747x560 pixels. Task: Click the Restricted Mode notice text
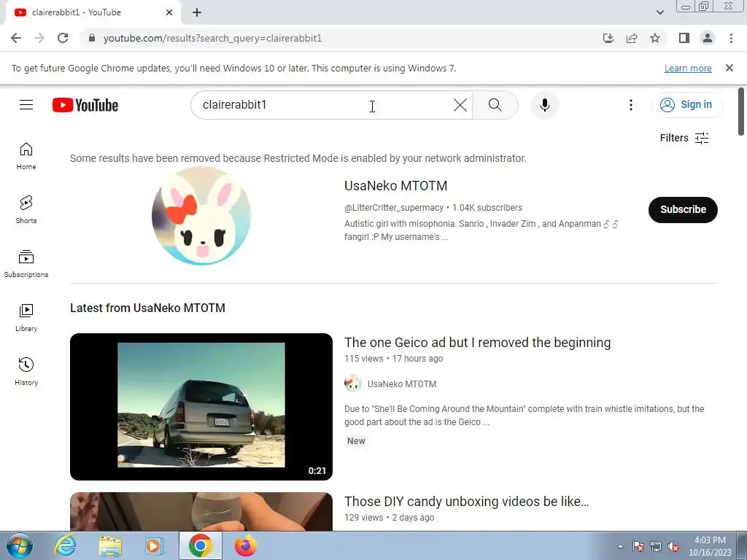(x=298, y=158)
